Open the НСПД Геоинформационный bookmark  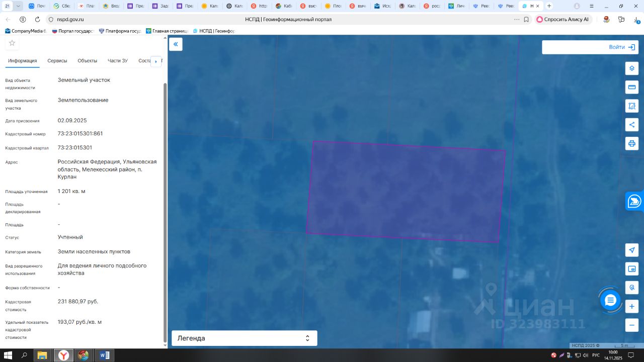click(214, 31)
